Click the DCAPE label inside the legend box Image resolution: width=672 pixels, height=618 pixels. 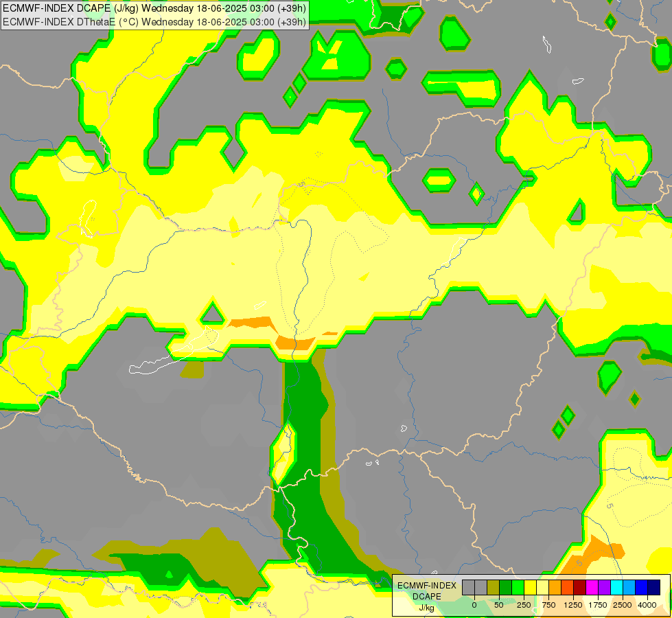click(x=427, y=597)
